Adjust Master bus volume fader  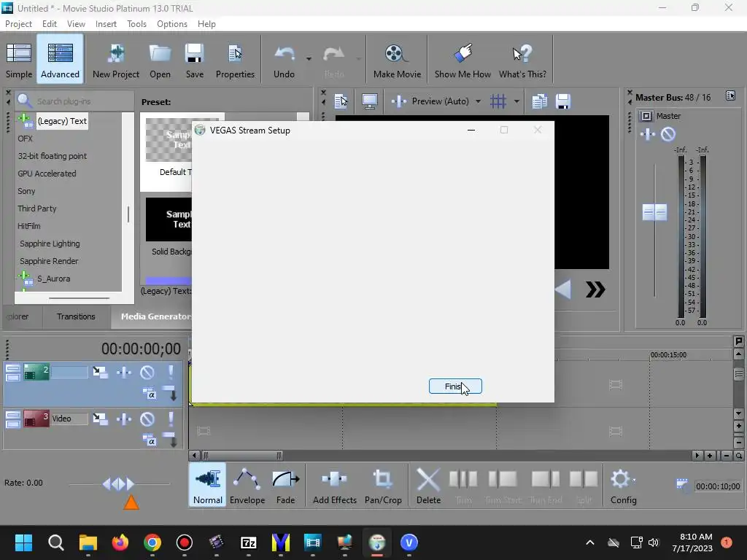click(x=654, y=212)
